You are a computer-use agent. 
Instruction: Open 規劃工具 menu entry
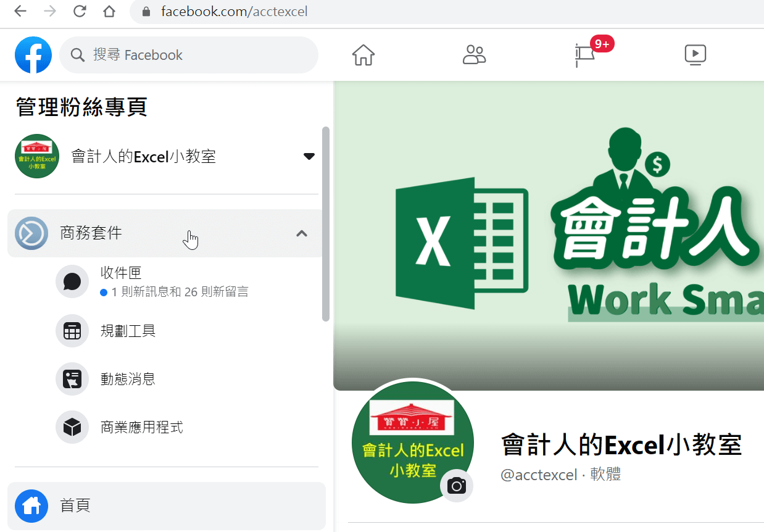tap(128, 331)
